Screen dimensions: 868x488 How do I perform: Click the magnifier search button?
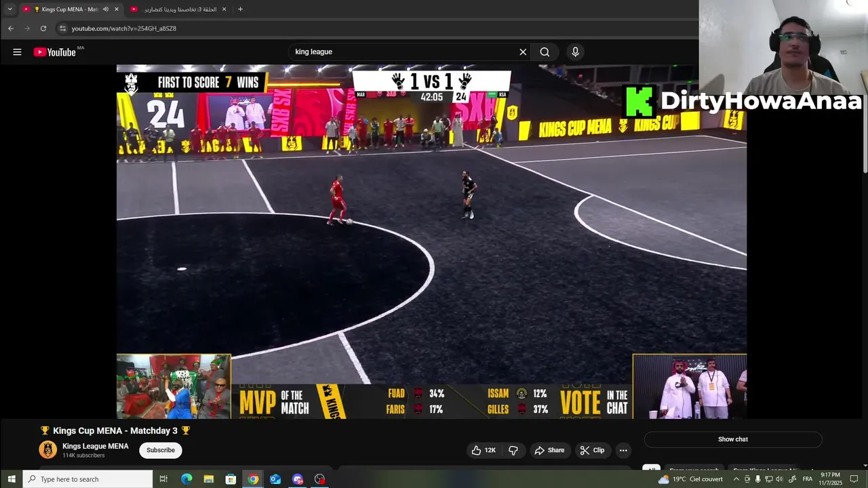545,52
